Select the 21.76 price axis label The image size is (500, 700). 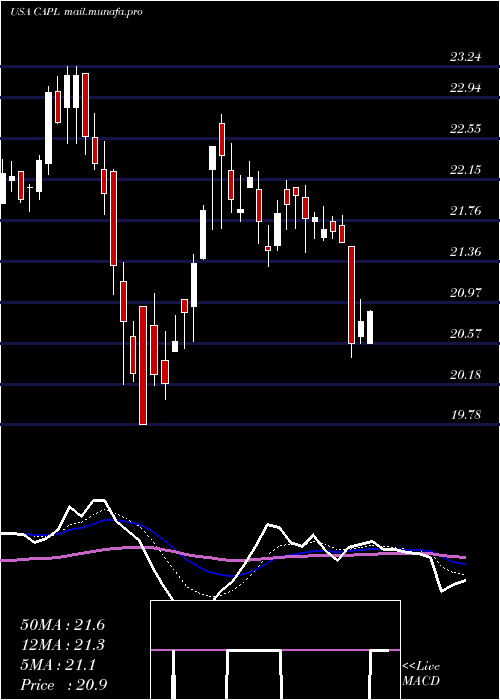coord(466,211)
